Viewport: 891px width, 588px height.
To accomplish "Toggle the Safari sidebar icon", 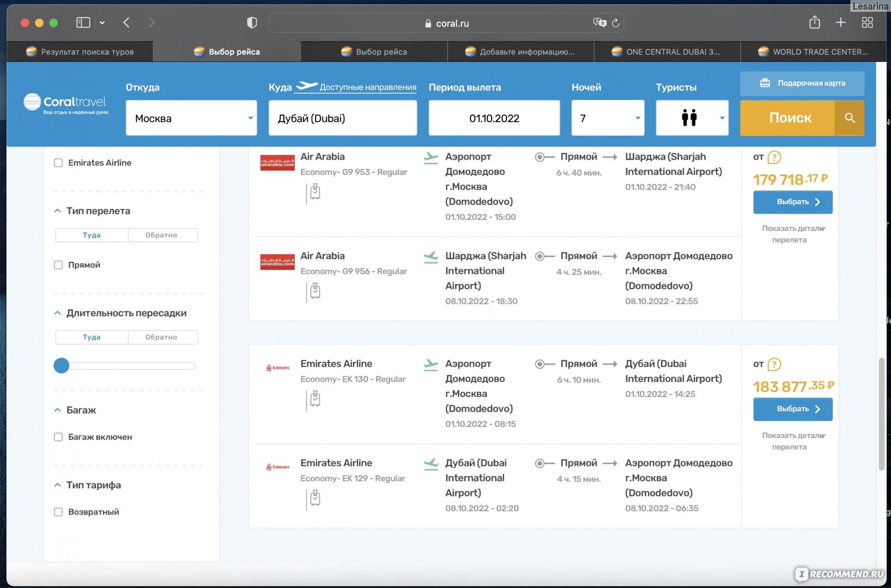I will tap(83, 23).
